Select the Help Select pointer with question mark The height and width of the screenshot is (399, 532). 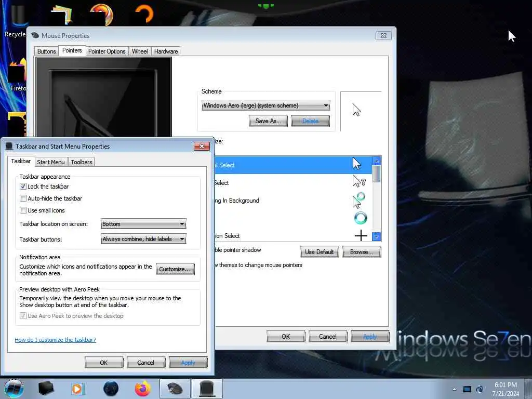tap(293, 183)
